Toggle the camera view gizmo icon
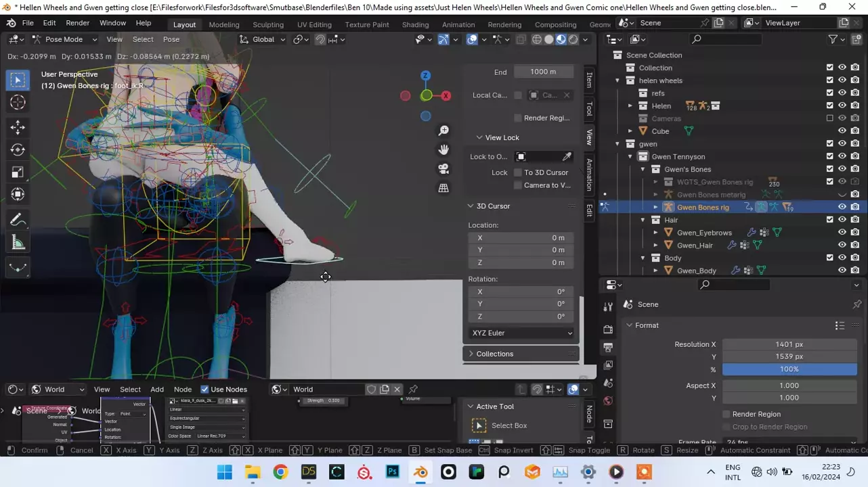This screenshot has width=868, height=487. click(443, 168)
